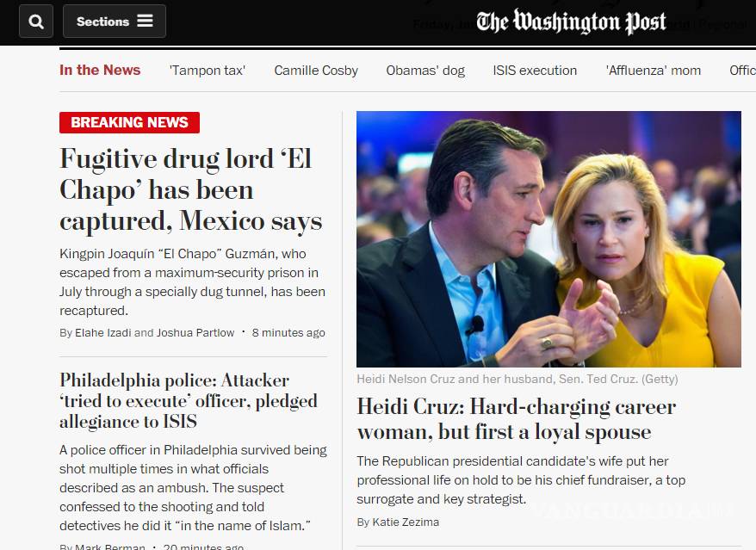Click the Heidi Cruz article summary text
The height and width of the screenshot is (550, 756).
521,480
